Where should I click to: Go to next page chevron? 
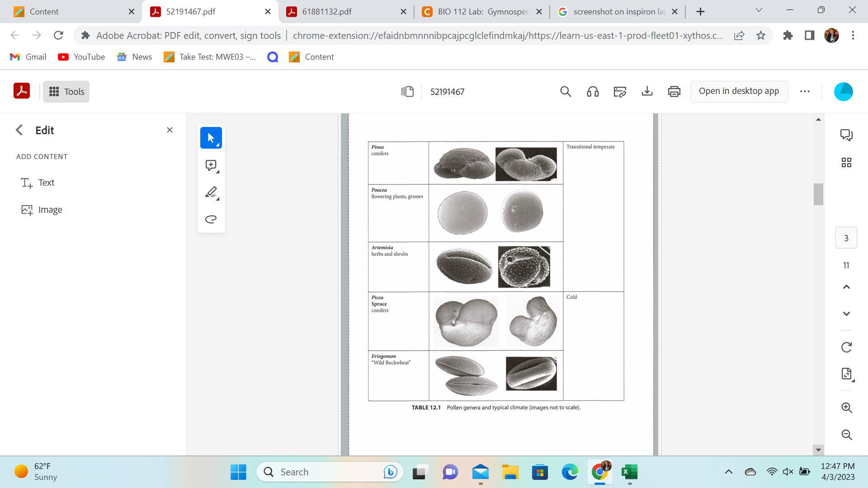click(846, 314)
